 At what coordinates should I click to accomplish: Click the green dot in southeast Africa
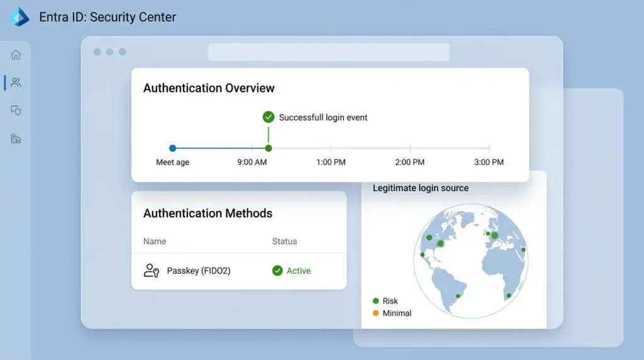509,295
